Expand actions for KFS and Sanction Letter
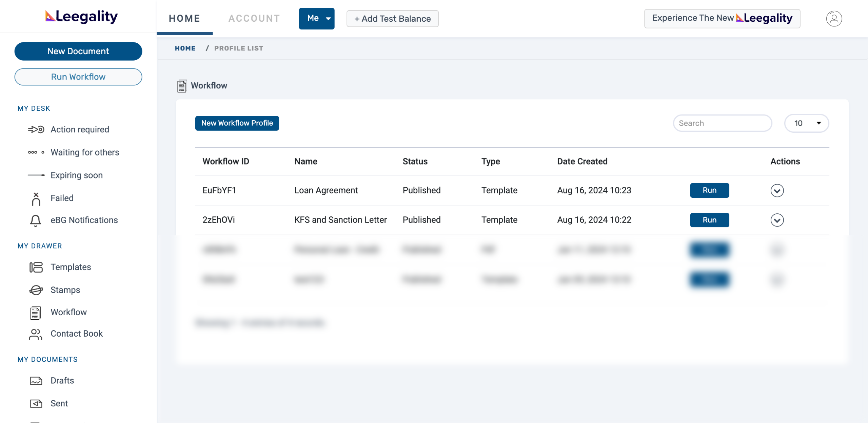This screenshot has width=868, height=423. pos(777,220)
